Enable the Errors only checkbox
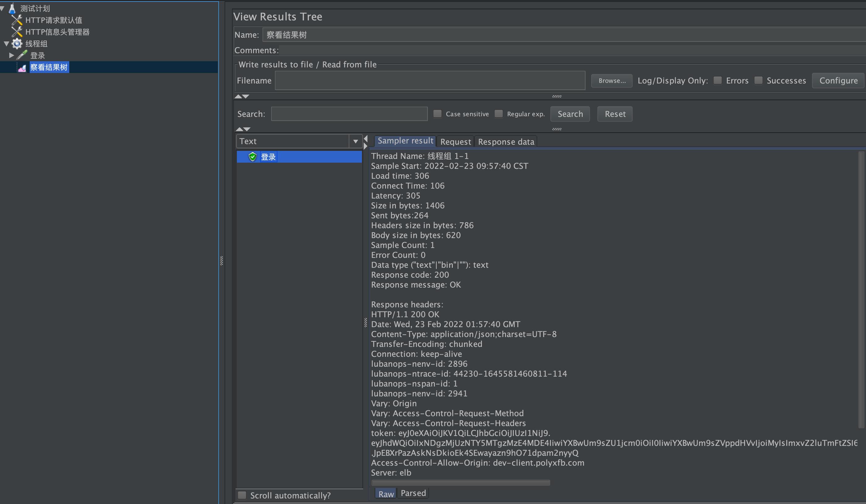Viewport: 866px width, 504px height. pyautogui.click(x=718, y=80)
